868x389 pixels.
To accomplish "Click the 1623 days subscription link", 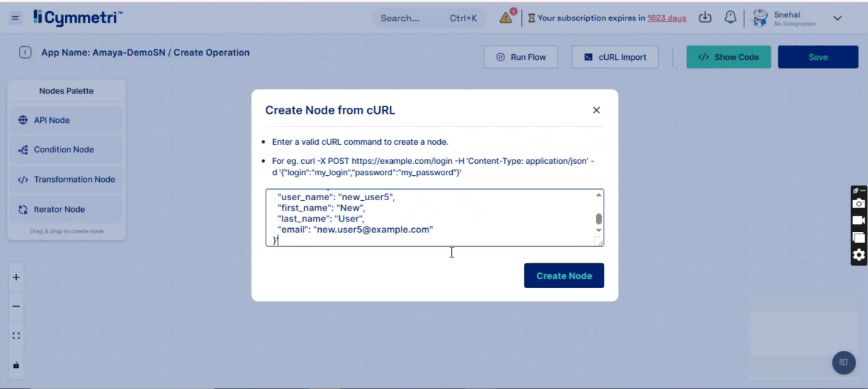I will 667,18.
